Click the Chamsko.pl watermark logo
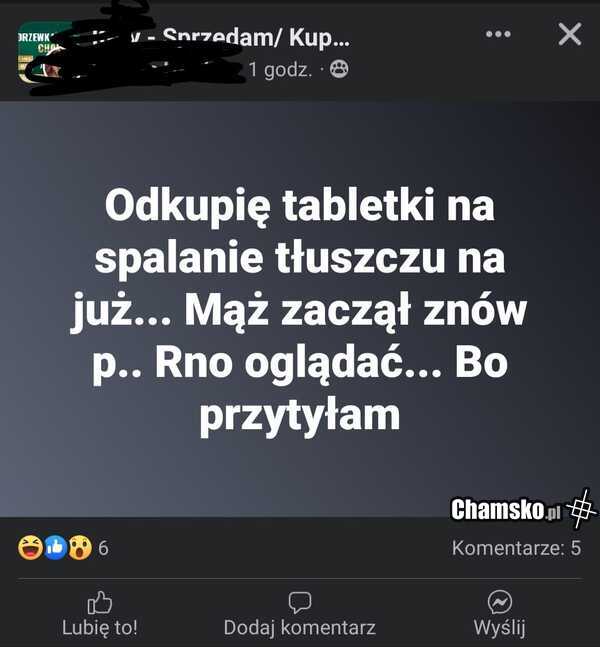600x647 pixels. (x=506, y=510)
